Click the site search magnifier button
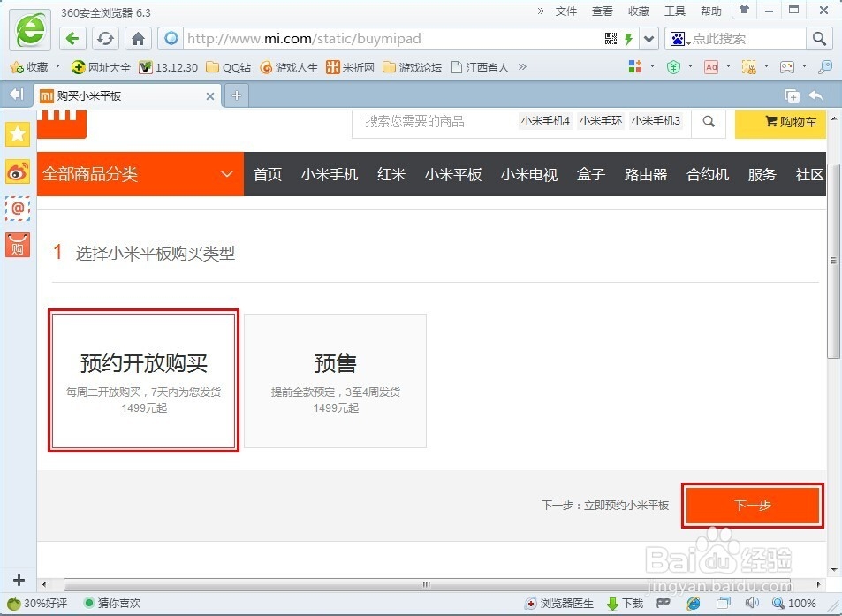The height and width of the screenshot is (616, 842). point(709,122)
